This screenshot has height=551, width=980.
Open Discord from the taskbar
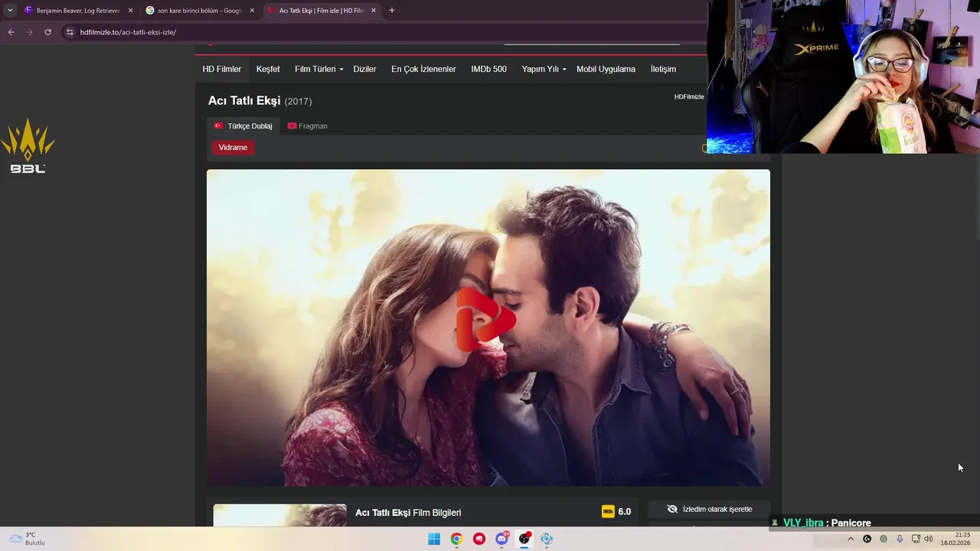(x=501, y=539)
